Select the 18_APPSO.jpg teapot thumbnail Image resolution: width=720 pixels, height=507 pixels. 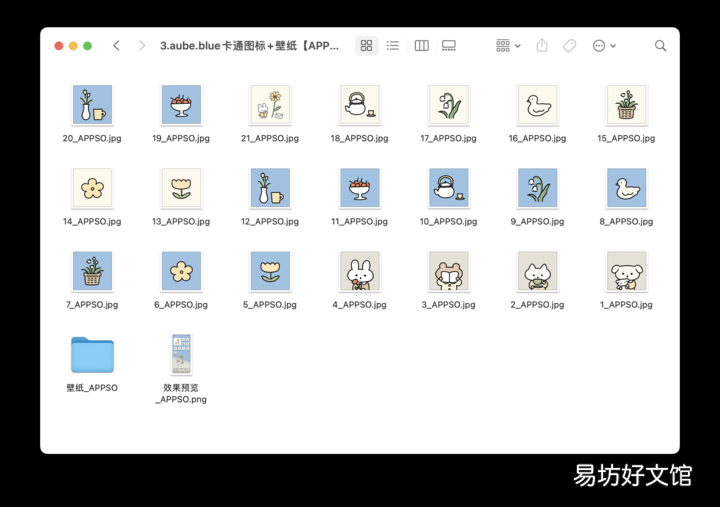360,105
